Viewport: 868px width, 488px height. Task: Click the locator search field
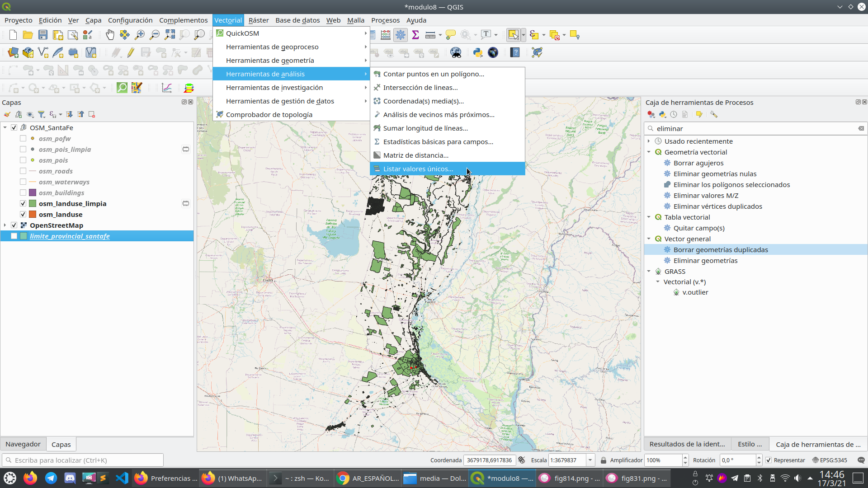tap(83, 460)
